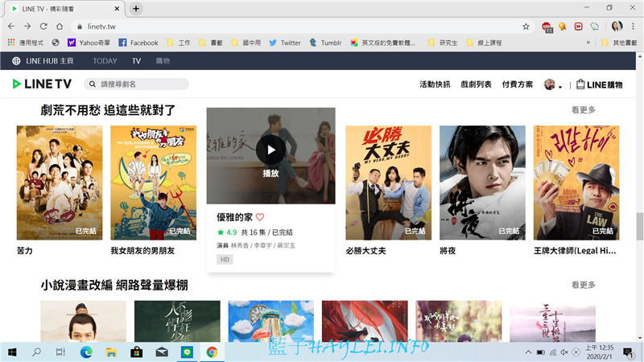
Task: Show hidden system tray icons
Action: click(x=528, y=352)
